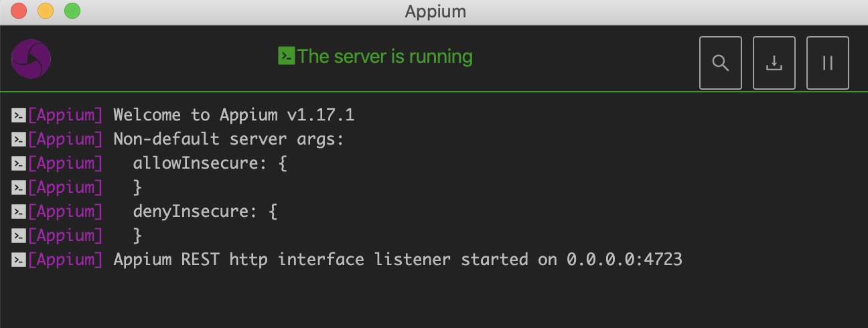
Task: Minimize the Appium window with yellow button
Action: pyautogui.click(x=46, y=11)
